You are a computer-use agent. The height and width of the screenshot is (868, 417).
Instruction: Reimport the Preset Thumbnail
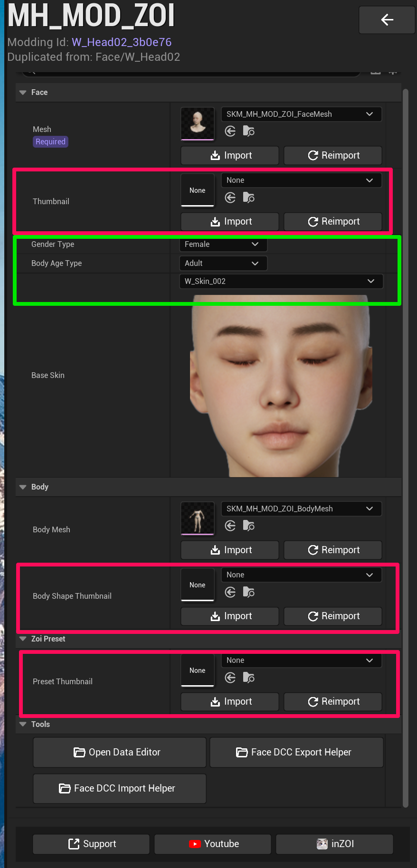pos(333,702)
